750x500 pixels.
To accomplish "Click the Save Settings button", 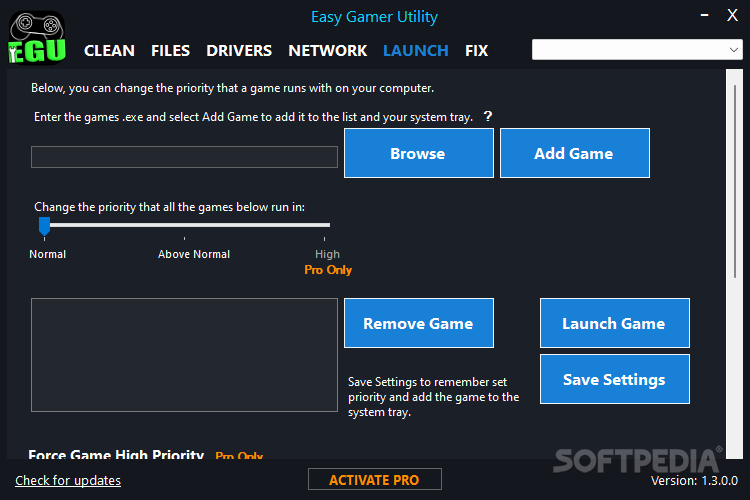I will (x=615, y=379).
